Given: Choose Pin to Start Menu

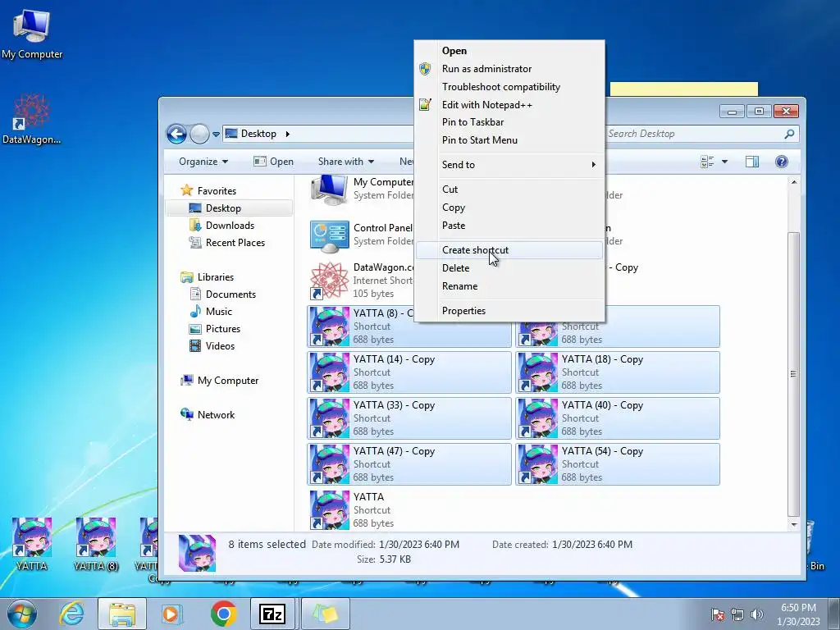Looking at the screenshot, I should click(x=509, y=140).
